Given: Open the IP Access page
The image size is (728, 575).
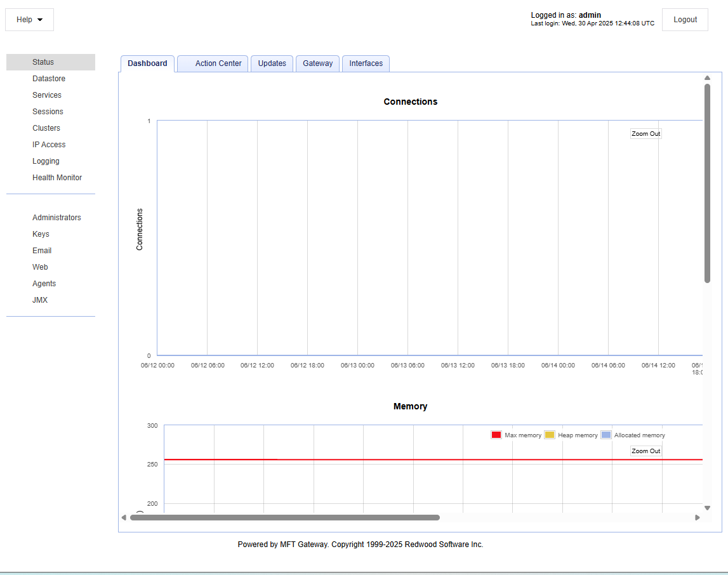Looking at the screenshot, I should 49,145.
